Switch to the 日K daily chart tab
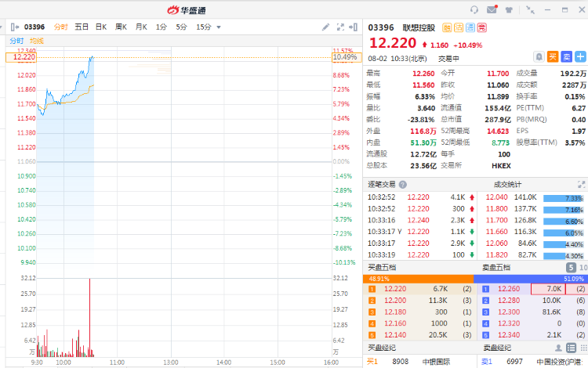Screen dimensions: 588x368 click(x=101, y=27)
